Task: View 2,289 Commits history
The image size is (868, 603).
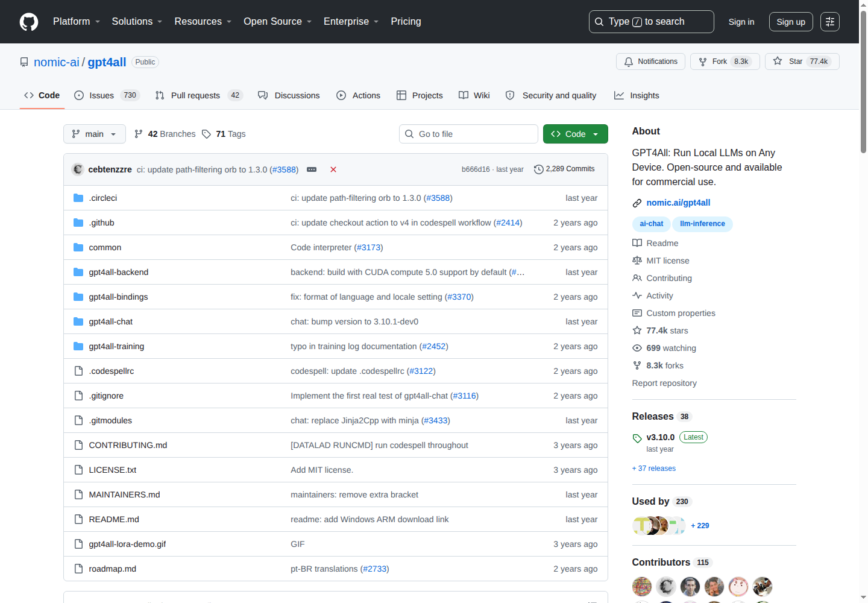Action: click(564, 169)
